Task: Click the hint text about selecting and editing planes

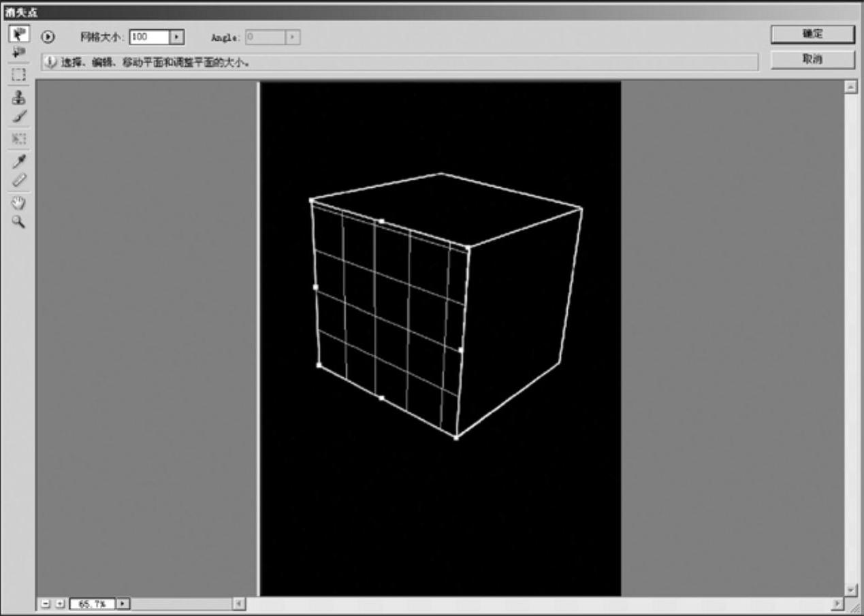Action: click(155, 62)
